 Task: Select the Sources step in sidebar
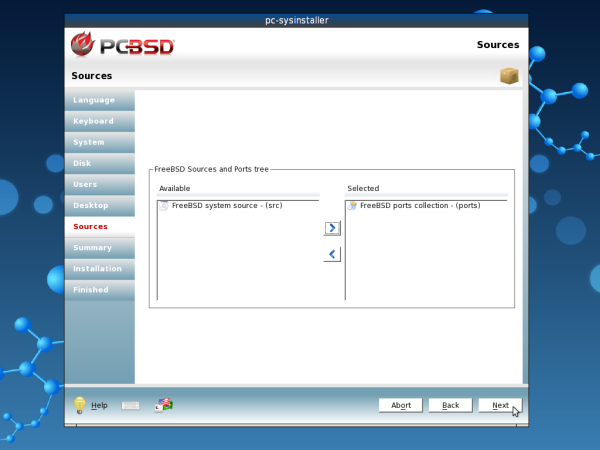point(100,227)
